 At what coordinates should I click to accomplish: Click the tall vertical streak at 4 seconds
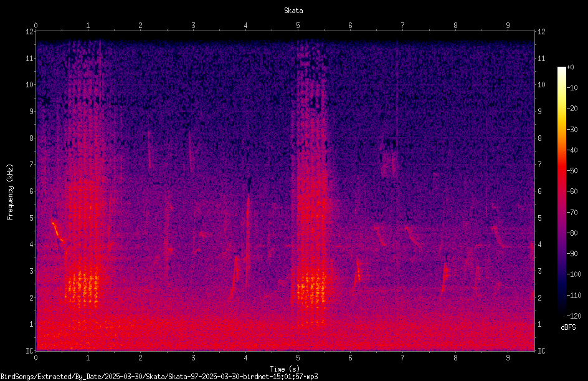[247, 240]
